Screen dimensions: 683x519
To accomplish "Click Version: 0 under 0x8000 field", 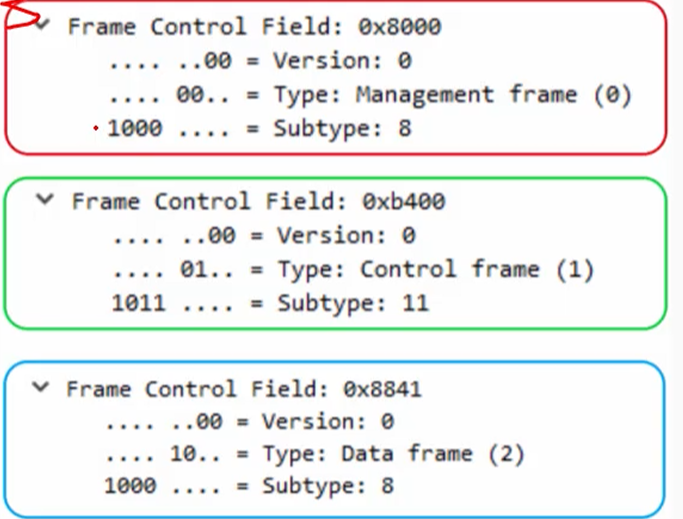I will tap(260, 61).
